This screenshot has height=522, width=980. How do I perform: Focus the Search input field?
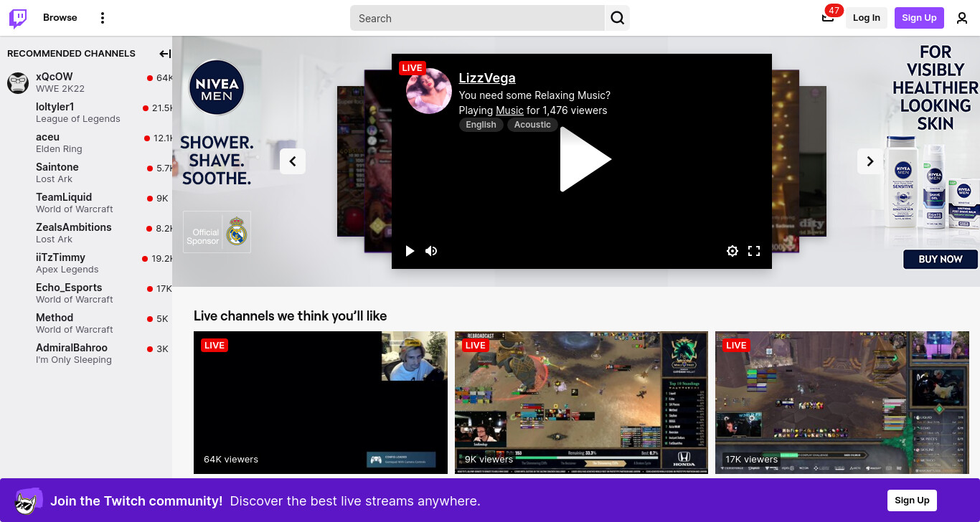tap(478, 18)
